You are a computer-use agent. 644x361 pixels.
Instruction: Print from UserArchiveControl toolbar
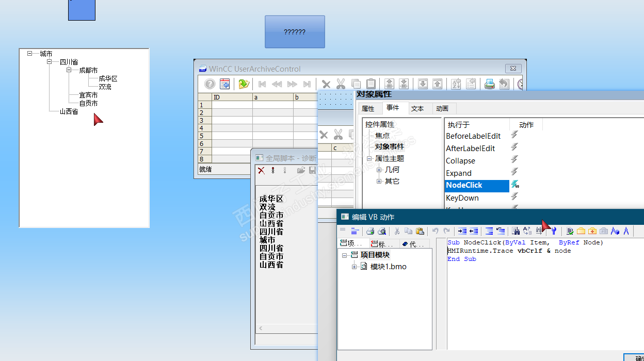[489, 84]
